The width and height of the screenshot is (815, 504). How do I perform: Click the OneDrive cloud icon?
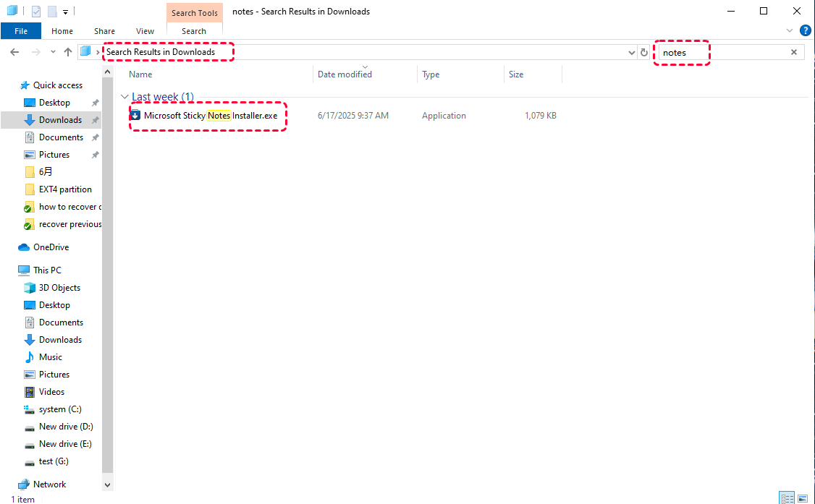[24, 247]
